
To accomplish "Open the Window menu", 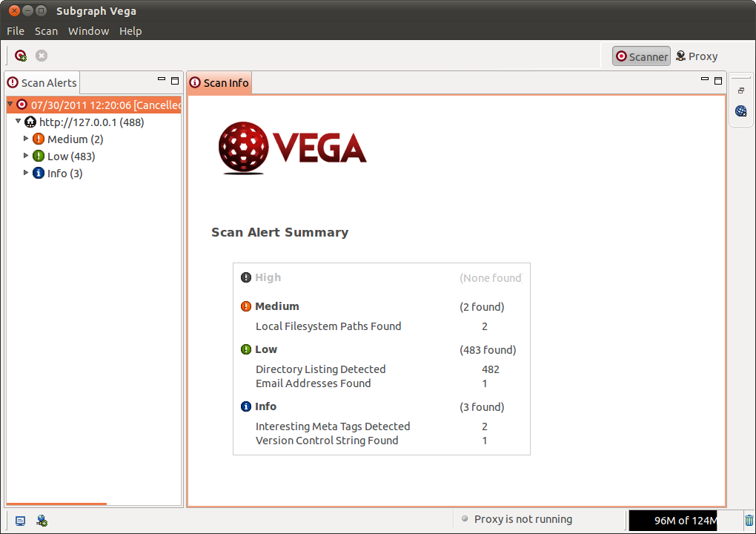I will pyautogui.click(x=89, y=31).
